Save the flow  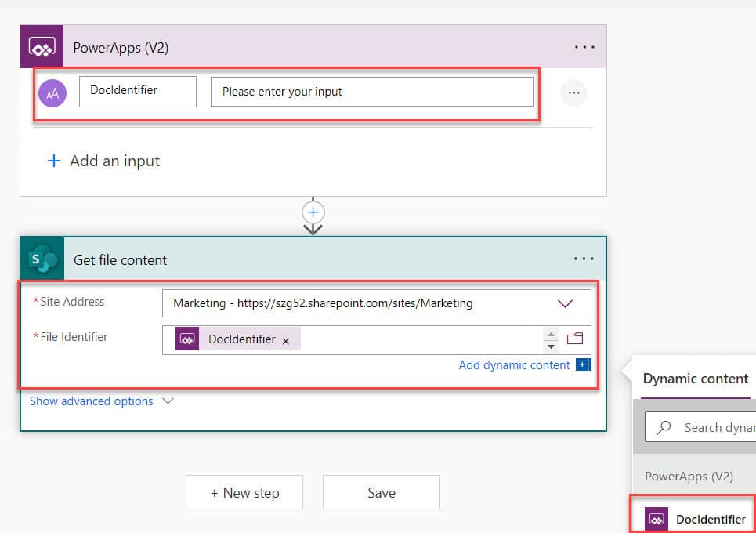point(382,492)
